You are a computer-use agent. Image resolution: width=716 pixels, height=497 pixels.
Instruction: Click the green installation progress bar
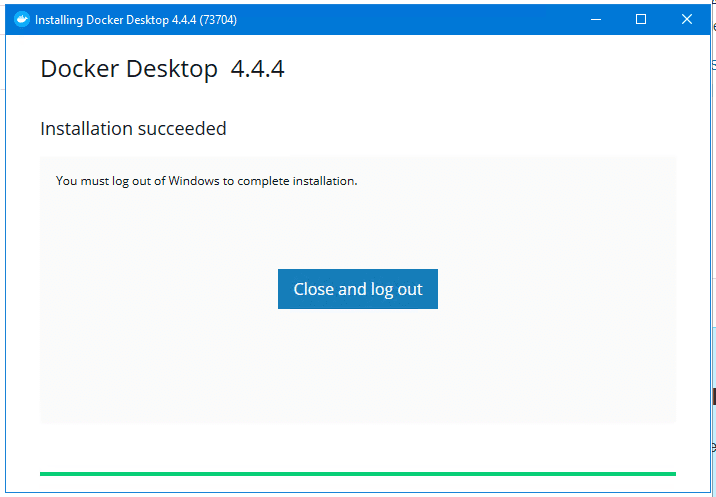358,473
